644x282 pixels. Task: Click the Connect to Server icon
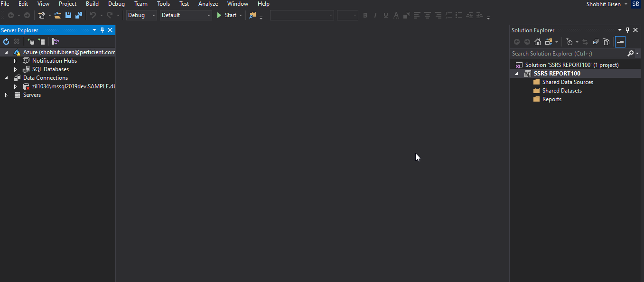(41, 42)
